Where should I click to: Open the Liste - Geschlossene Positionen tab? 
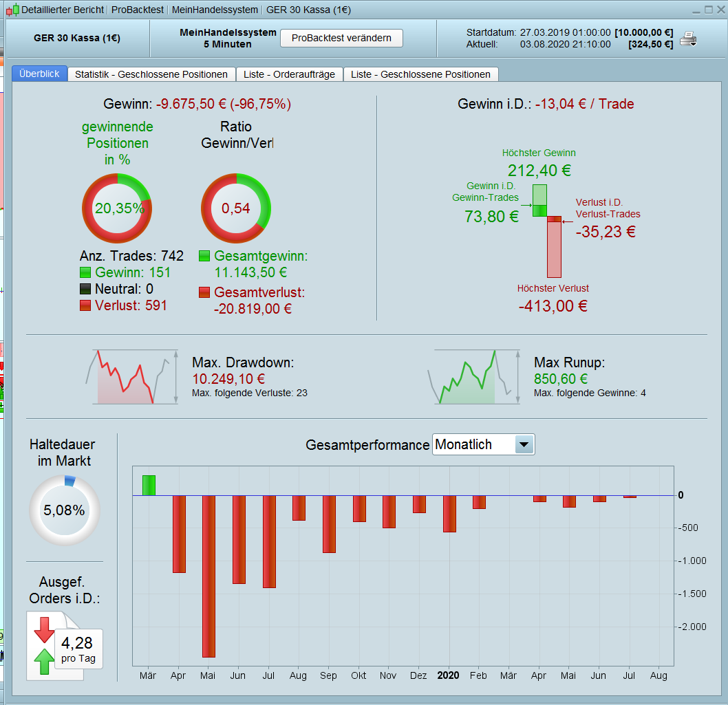coord(420,74)
